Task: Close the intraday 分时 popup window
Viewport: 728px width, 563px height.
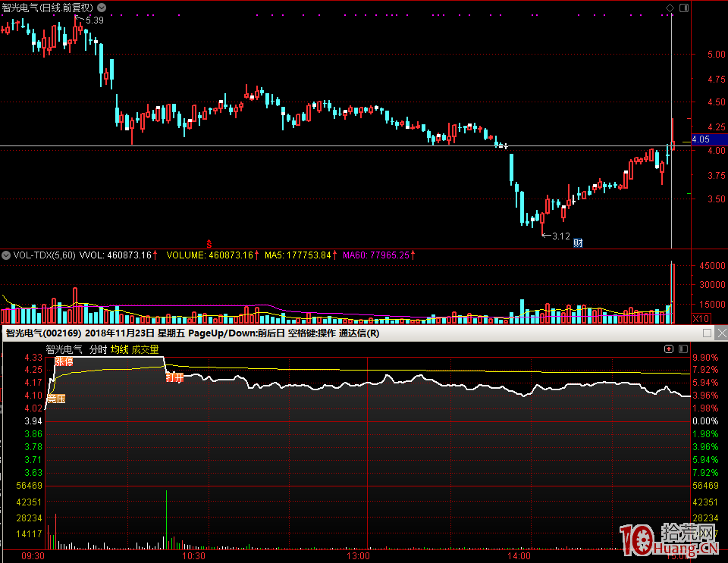Action: [721, 333]
